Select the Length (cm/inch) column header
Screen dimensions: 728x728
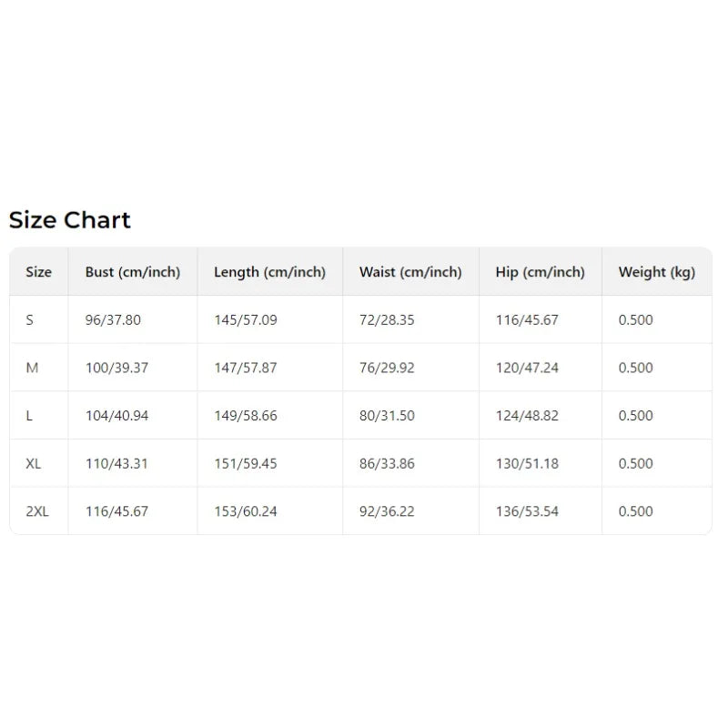pyautogui.click(x=269, y=272)
